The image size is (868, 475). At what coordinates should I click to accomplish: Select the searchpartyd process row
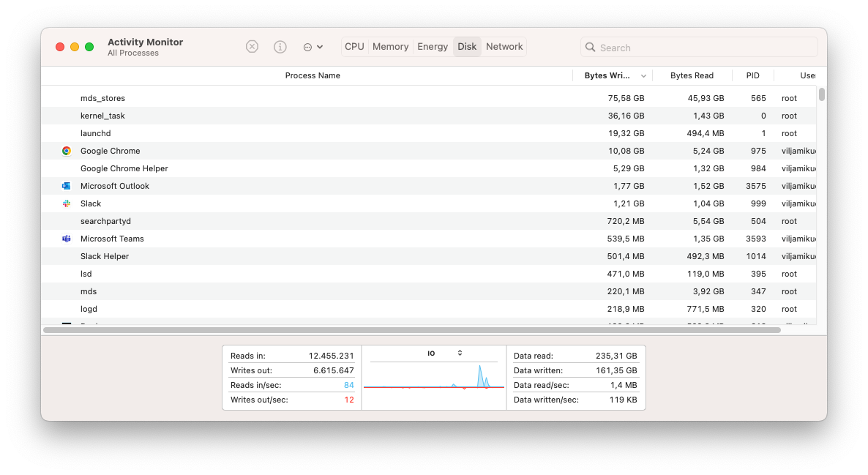(429, 221)
